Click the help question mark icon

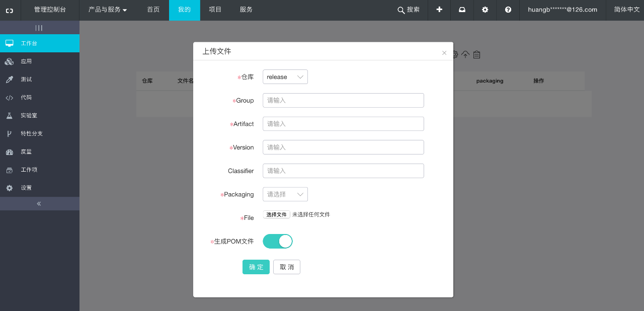[x=508, y=10]
